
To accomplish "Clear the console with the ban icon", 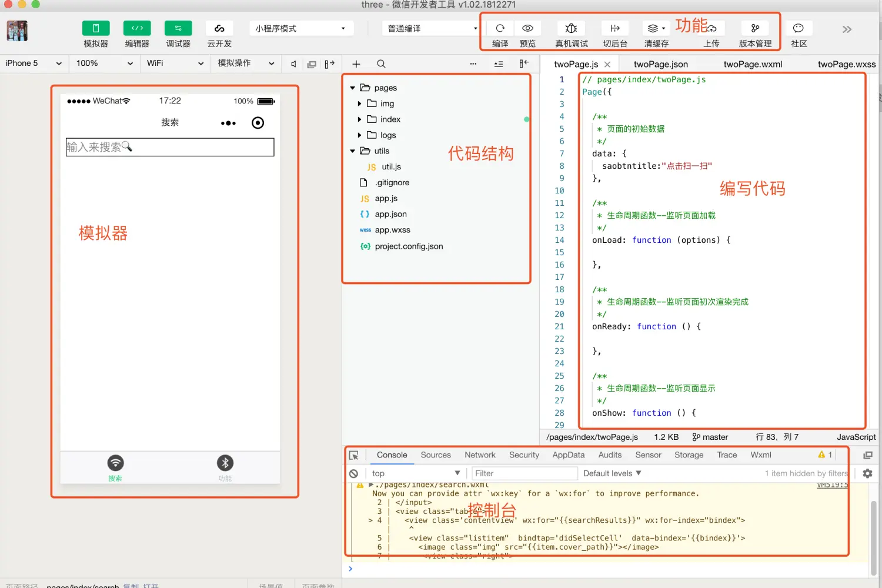I will coord(353,473).
